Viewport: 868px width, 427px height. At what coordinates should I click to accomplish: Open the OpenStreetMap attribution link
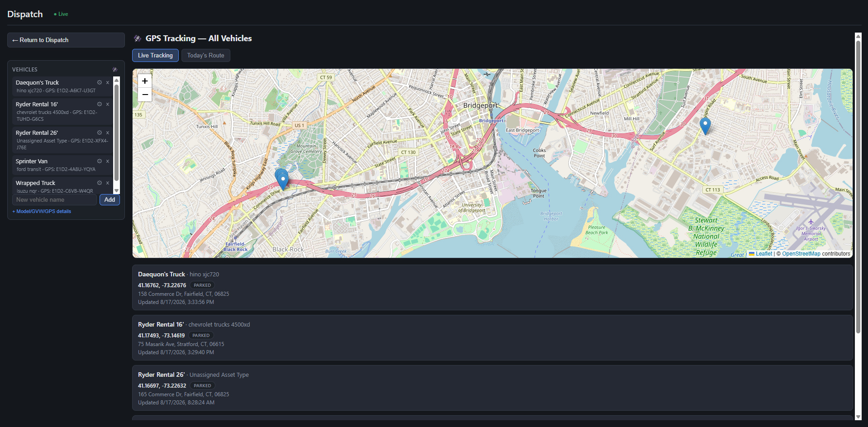[x=801, y=254]
